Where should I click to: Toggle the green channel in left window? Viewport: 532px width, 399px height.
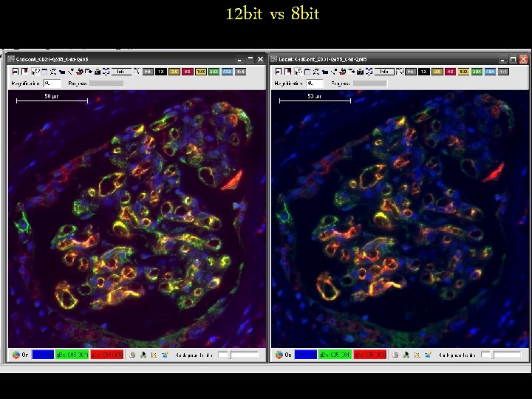pos(72,355)
